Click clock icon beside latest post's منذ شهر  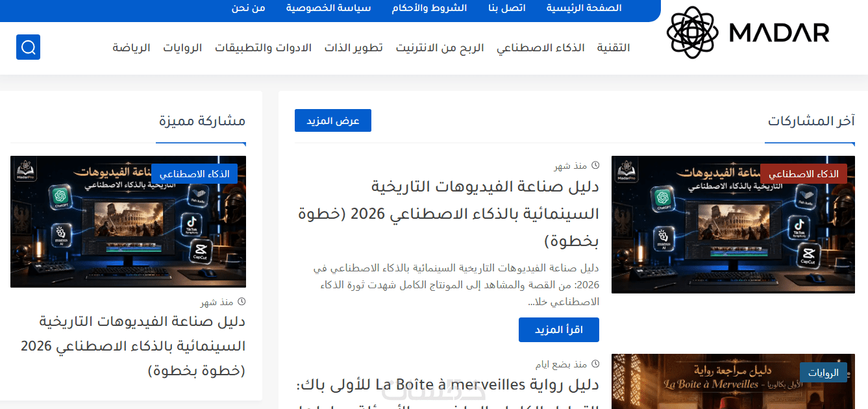click(595, 166)
